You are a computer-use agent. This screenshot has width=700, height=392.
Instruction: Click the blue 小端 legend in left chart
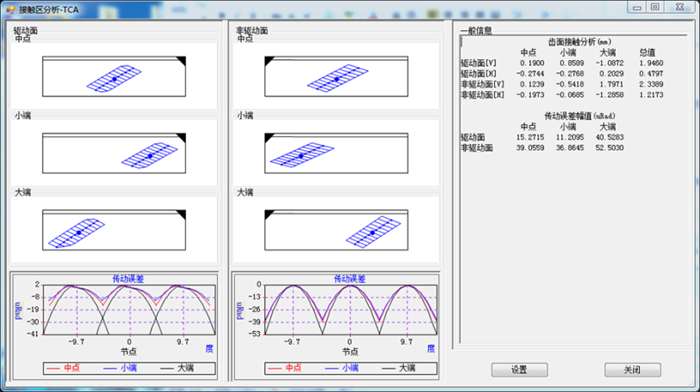coord(120,368)
